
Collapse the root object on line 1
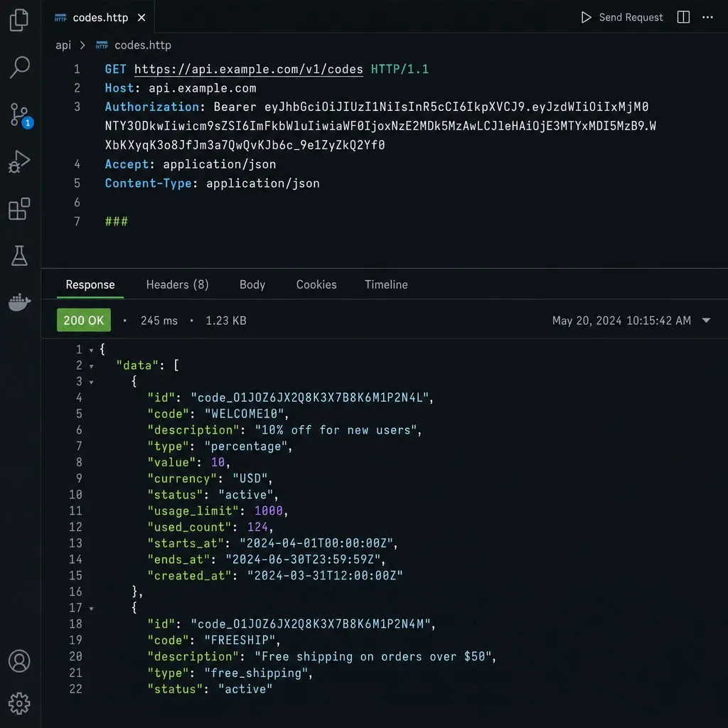pyautogui.click(x=92, y=350)
